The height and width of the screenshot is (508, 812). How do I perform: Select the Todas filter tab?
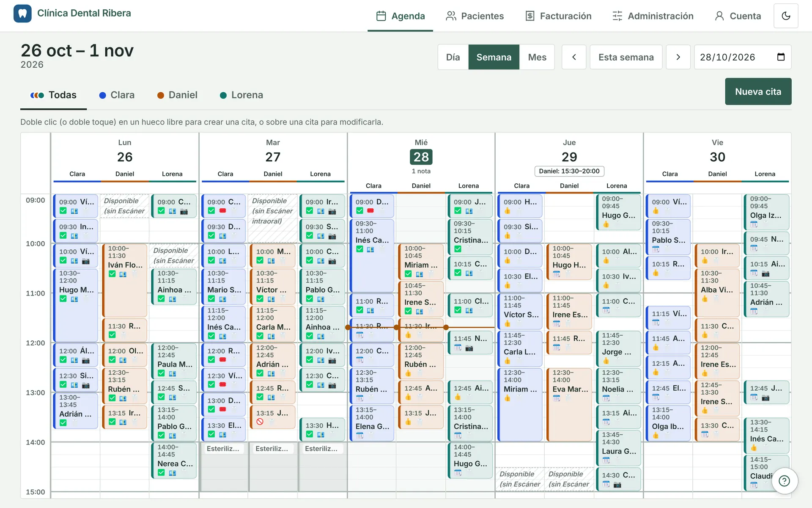pyautogui.click(x=54, y=95)
